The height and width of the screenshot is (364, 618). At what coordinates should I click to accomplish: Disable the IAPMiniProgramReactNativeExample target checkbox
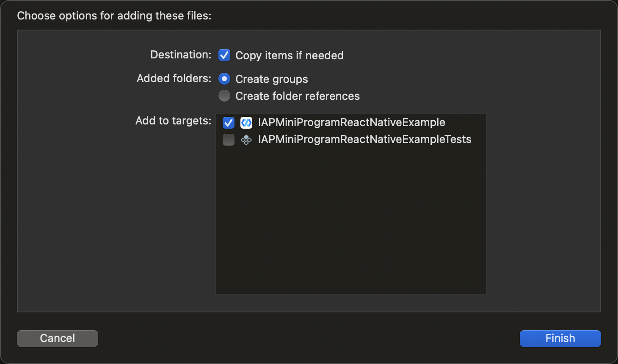(x=229, y=123)
